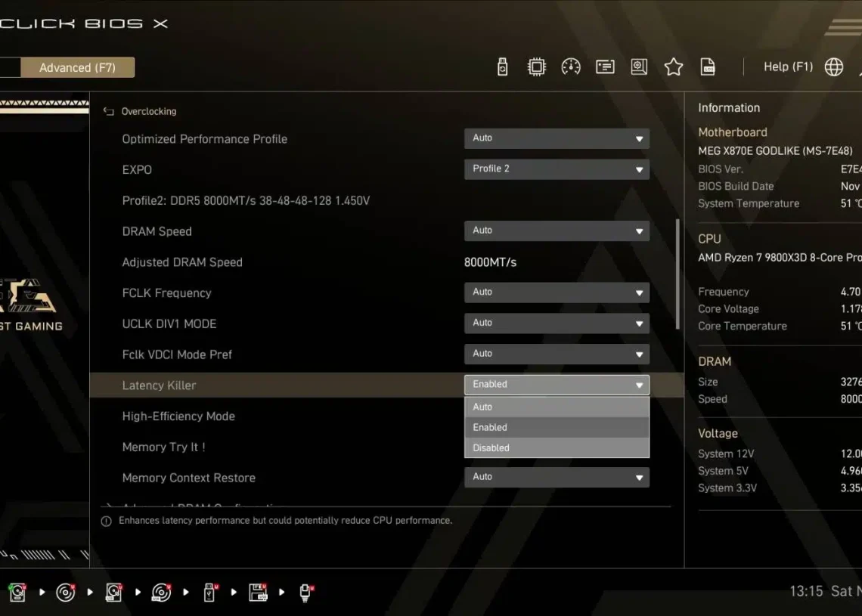Open the LOG file icon
Viewport: 862px width, 616px height.
(x=708, y=67)
